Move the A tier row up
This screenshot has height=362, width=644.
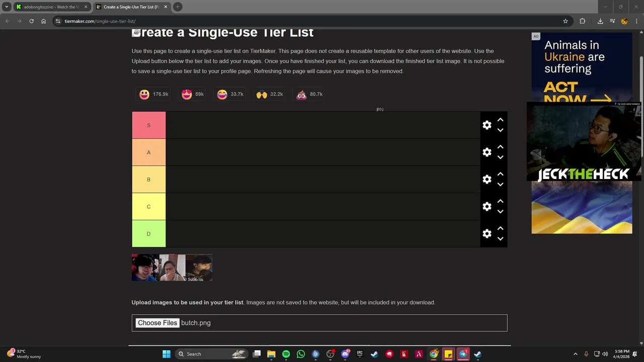point(500,147)
